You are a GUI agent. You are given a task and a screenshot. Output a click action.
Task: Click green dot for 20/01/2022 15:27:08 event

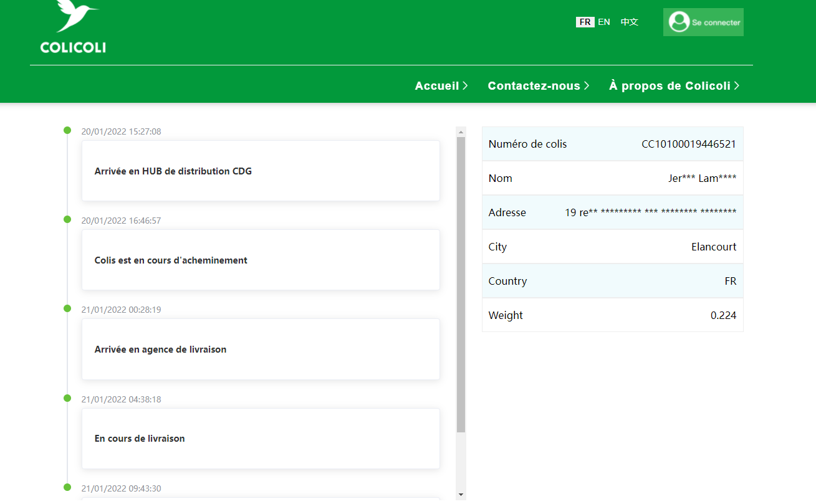pyautogui.click(x=67, y=130)
